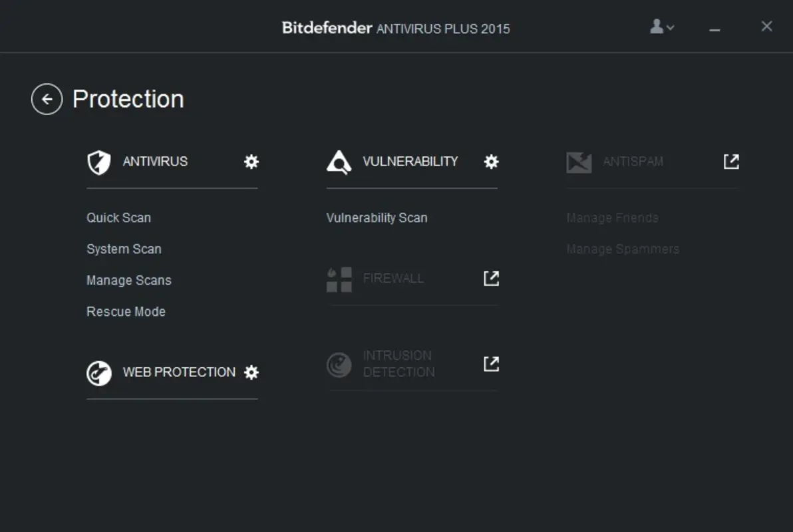Open the Manage Spammers list

623,249
